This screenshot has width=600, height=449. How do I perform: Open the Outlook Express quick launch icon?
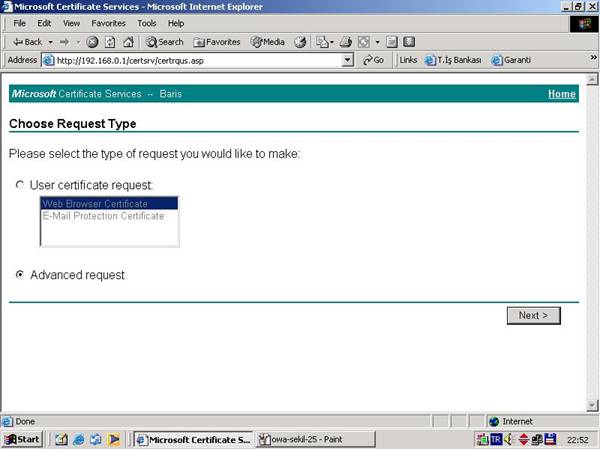(96, 439)
